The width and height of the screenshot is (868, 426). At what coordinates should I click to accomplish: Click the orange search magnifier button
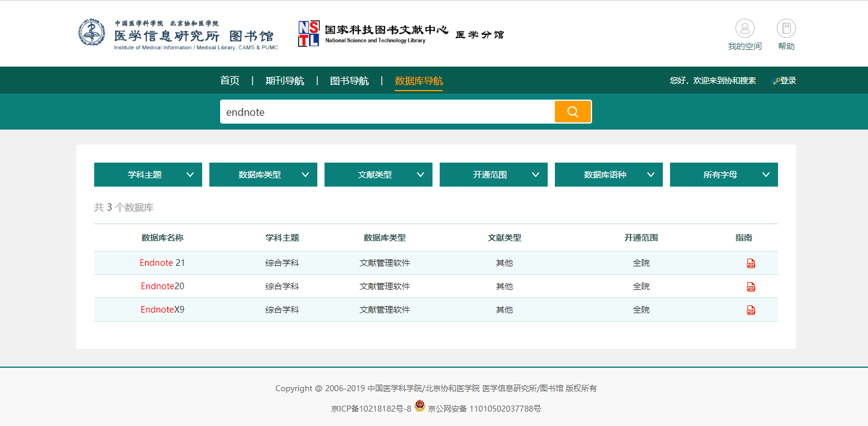click(573, 112)
